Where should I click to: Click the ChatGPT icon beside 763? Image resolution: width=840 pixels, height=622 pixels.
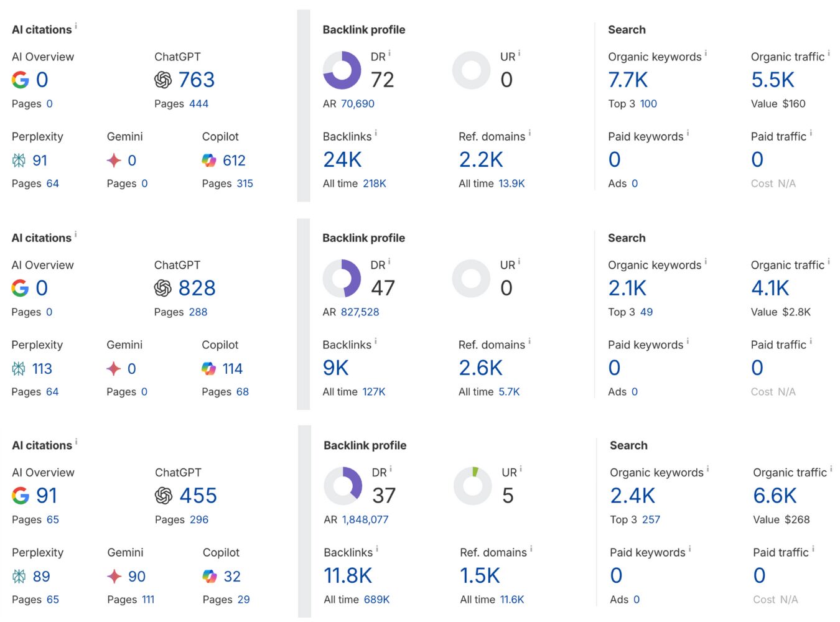163,80
